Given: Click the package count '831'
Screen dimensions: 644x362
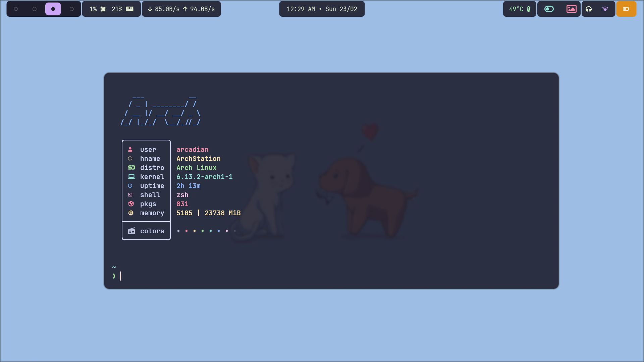Looking at the screenshot, I should tap(182, 204).
